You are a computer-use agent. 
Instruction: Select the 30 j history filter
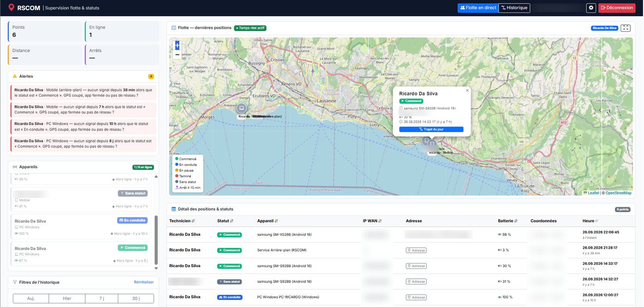pyautogui.click(x=136, y=299)
